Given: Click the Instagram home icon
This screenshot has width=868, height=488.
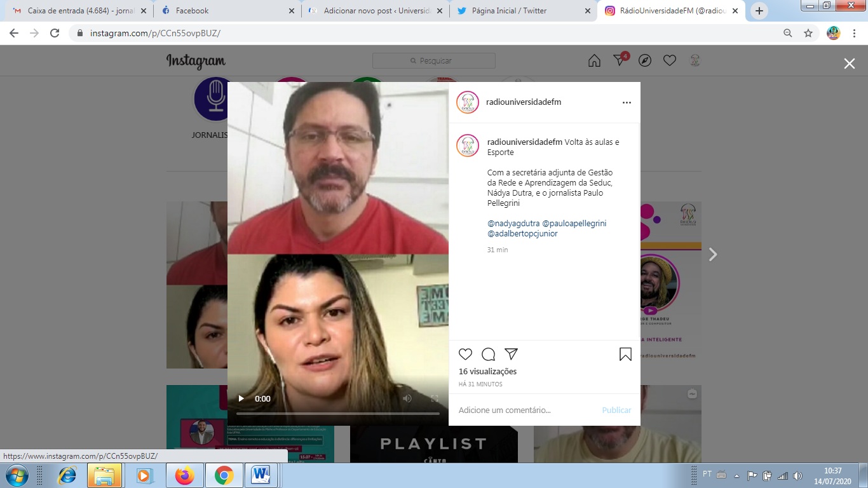Looking at the screenshot, I should [594, 60].
